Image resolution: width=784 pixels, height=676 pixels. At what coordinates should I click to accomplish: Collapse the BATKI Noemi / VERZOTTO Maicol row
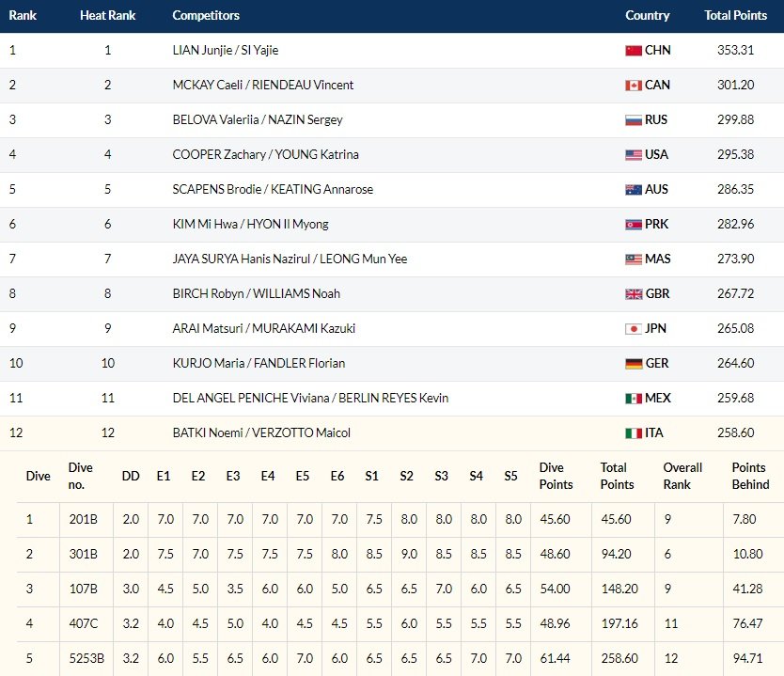(x=392, y=433)
